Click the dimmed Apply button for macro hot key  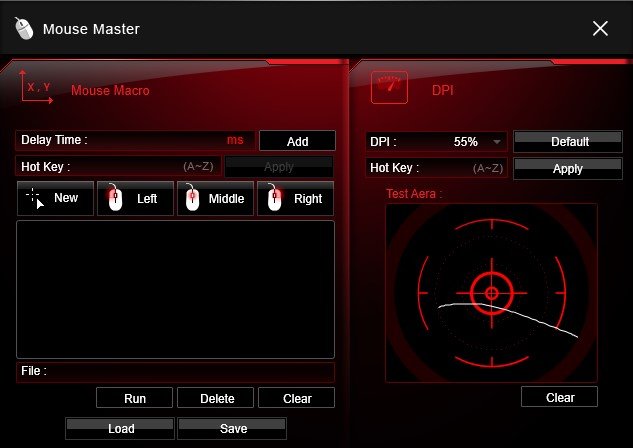pos(279,166)
